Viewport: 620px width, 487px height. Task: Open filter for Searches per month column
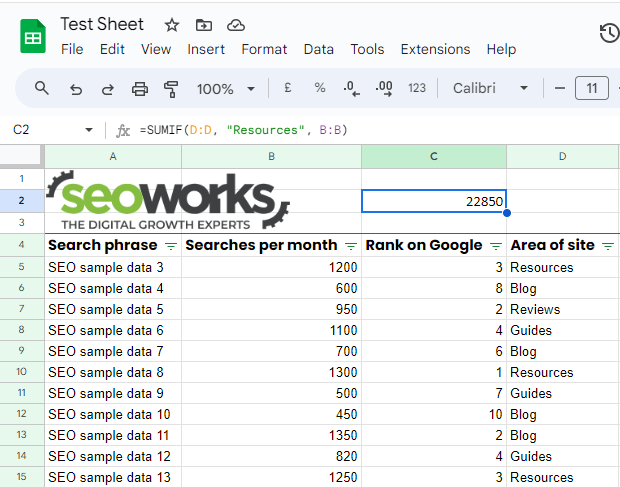click(x=351, y=246)
